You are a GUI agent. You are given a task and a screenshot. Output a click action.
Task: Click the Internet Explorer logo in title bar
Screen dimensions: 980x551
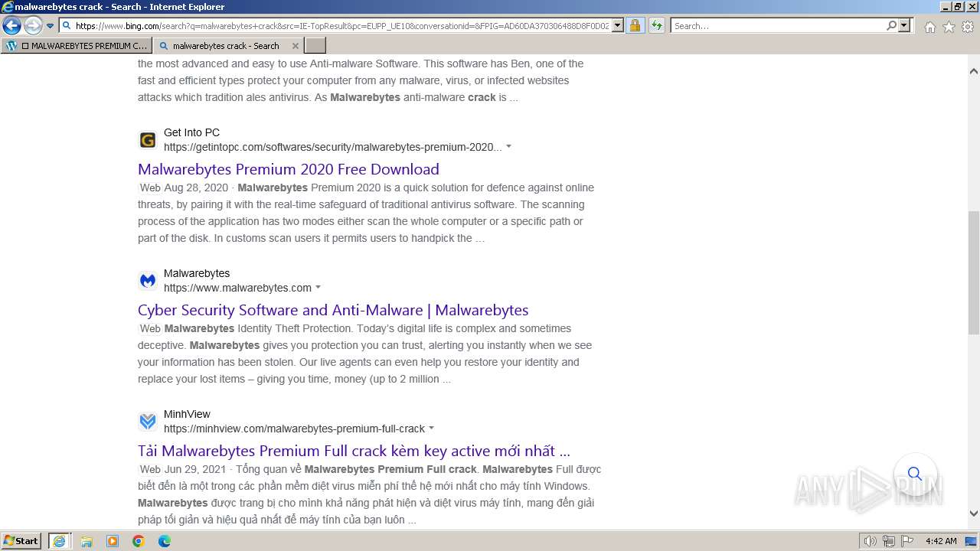(8, 7)
